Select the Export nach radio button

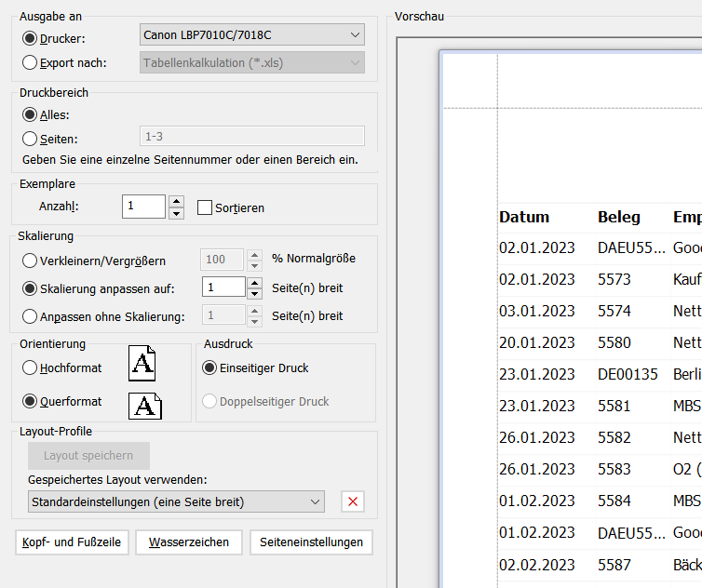30,62
